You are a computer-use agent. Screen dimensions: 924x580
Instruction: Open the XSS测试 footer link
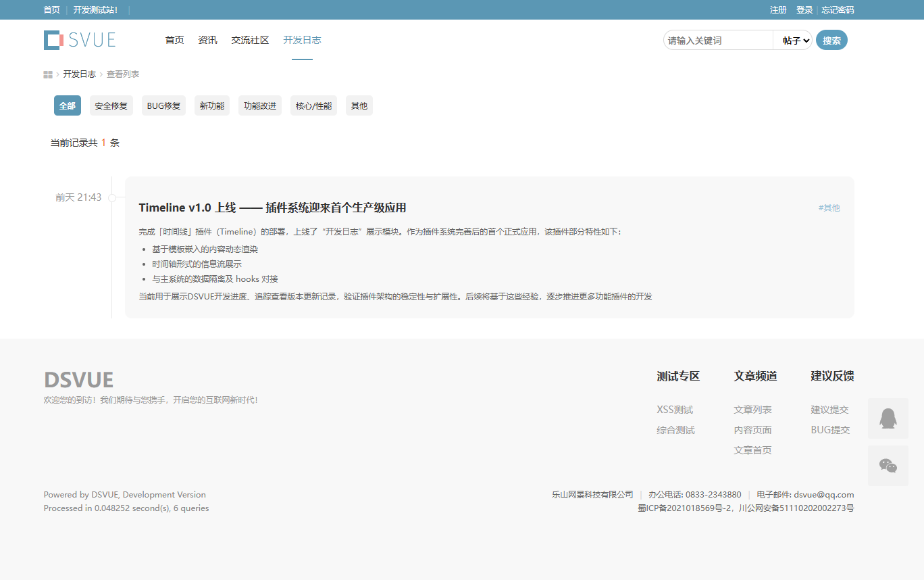(675, 410)
